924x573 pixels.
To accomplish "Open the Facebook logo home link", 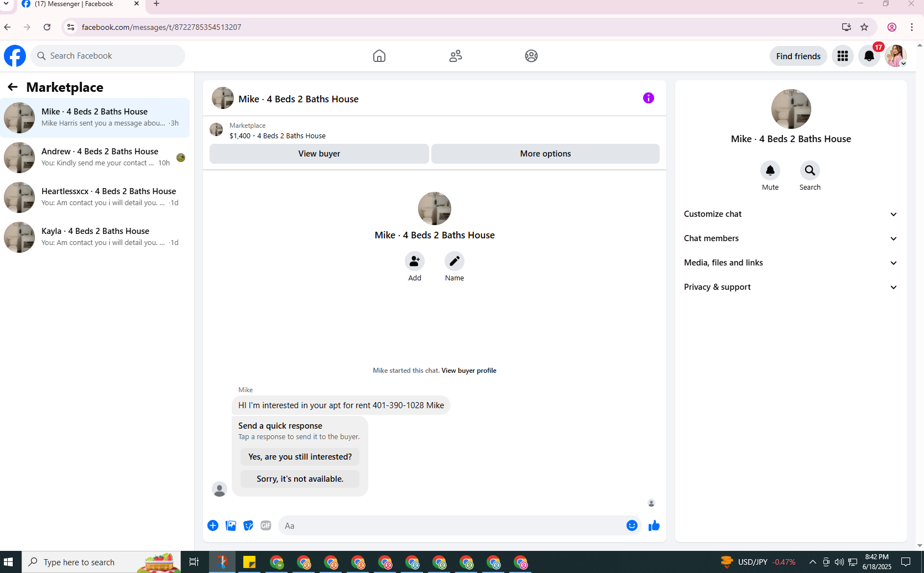I will pos(15,56).
